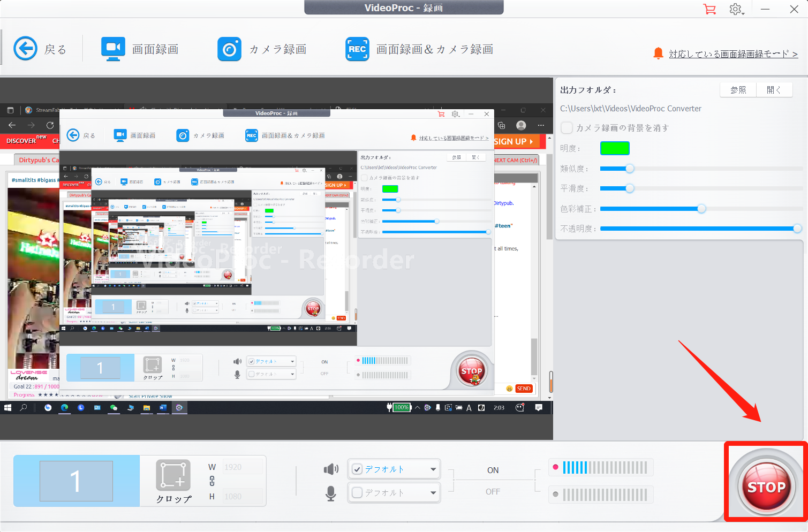Click the microphone icon
The height and width of the screenshot is (532, 808).
coord(331,493)
